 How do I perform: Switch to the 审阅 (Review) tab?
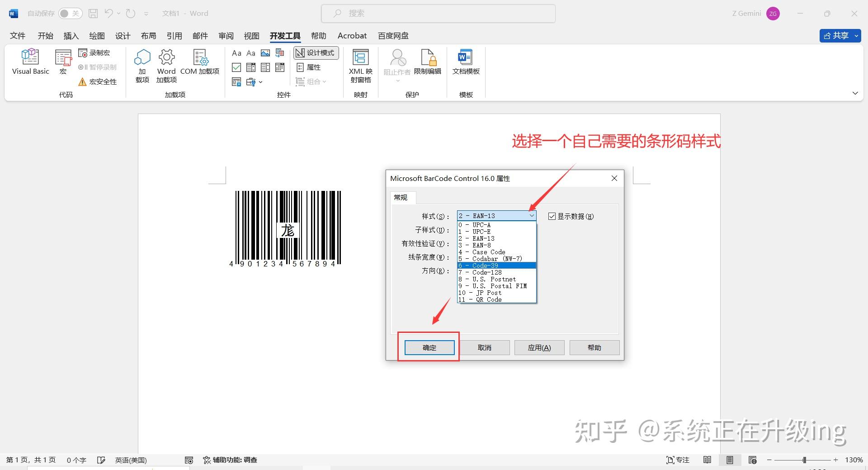click(226, 36)
